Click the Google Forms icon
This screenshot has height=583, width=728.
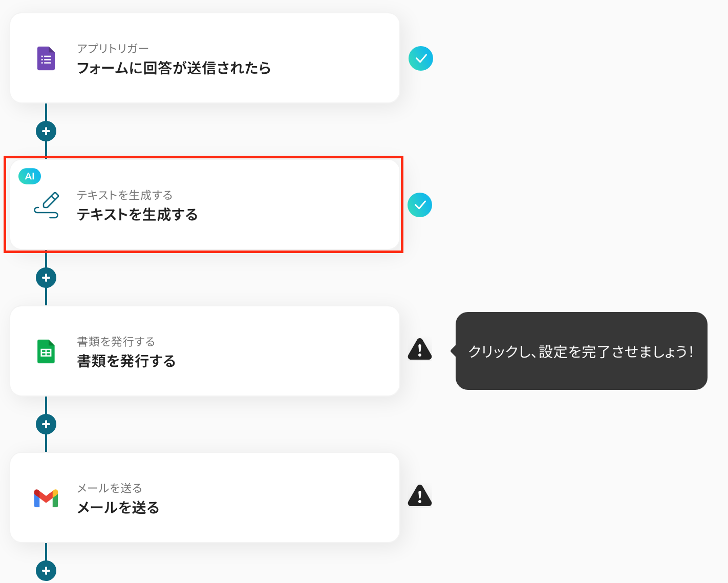tap(46, 58)
